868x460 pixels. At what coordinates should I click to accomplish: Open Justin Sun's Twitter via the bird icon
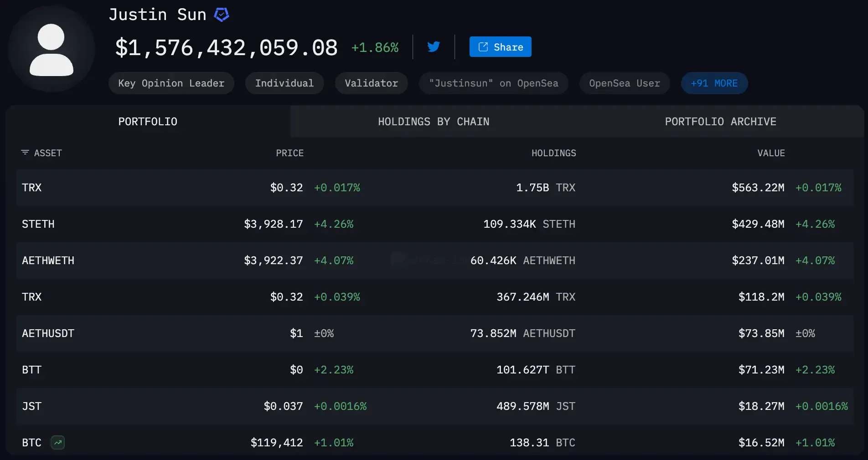(433, 46)
